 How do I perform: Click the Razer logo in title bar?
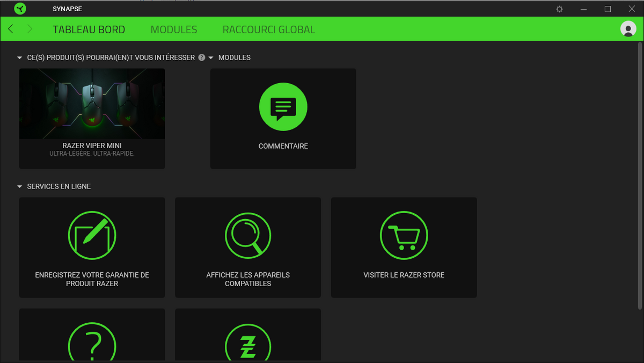coord(20,9)
